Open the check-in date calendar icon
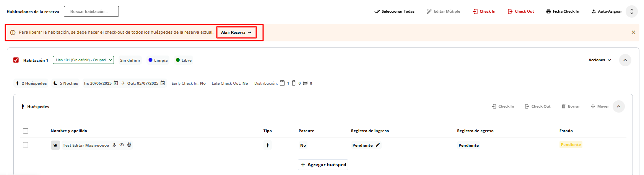Image resolution: width=644 pixels, height=175 pixels. point(116,83)
